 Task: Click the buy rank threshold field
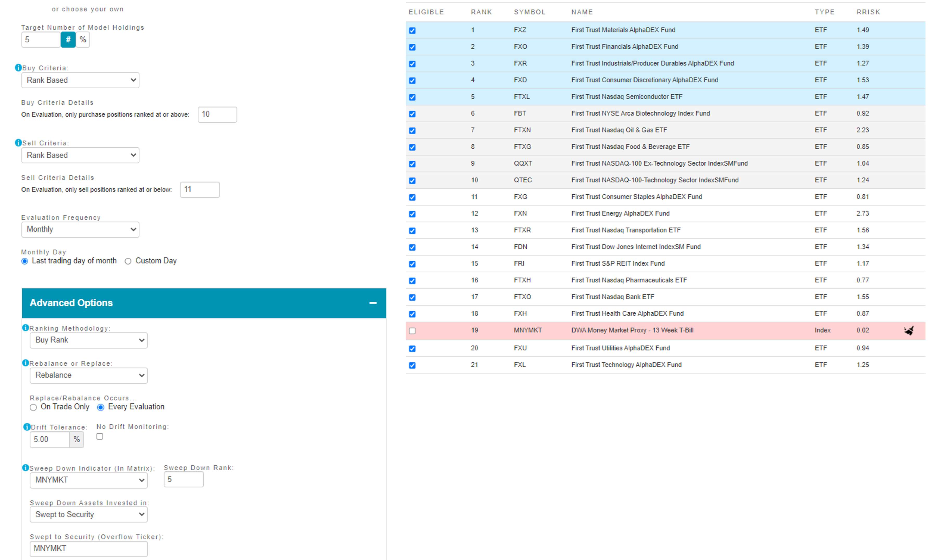pyautogui.click(x=217, y=114)
